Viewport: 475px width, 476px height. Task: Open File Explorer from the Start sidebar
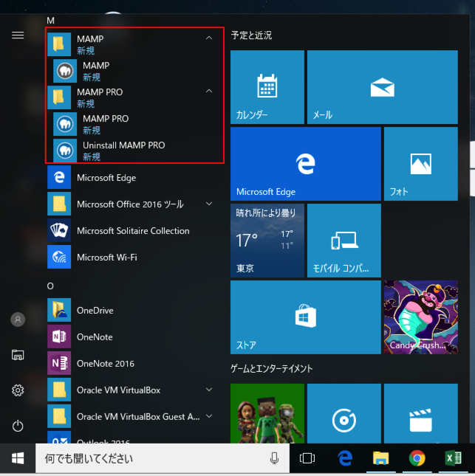tap(18, 355)
